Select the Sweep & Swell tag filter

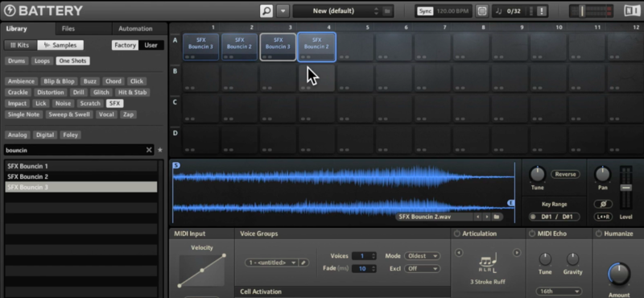pos(69,114)
